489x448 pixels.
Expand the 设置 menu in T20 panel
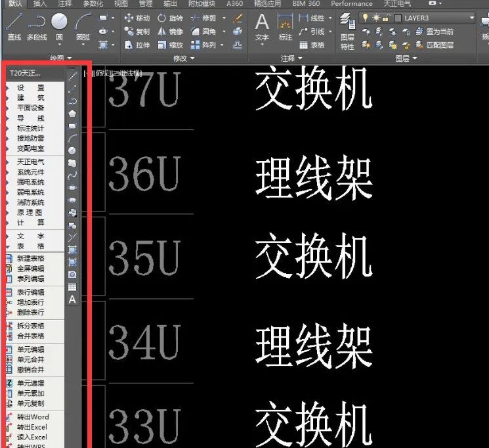(x=31, y=88)
